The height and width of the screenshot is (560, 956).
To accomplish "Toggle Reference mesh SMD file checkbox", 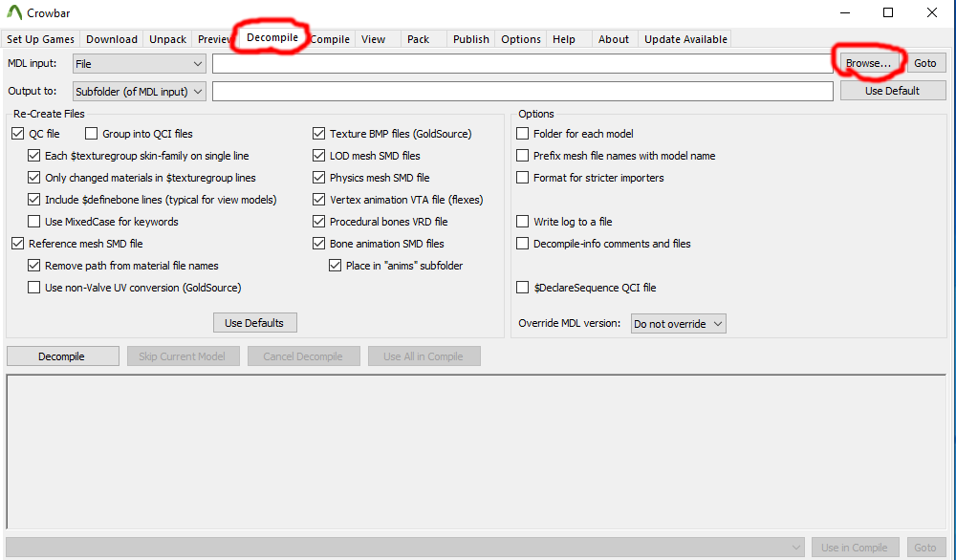I will click(17, 243).
